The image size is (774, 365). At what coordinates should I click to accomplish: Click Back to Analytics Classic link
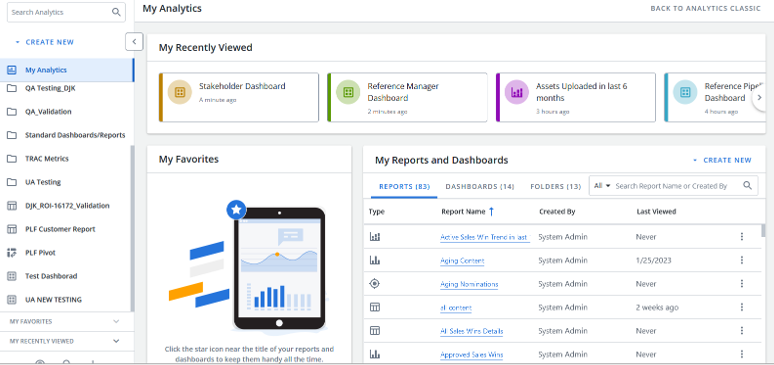tap(705, 8)
